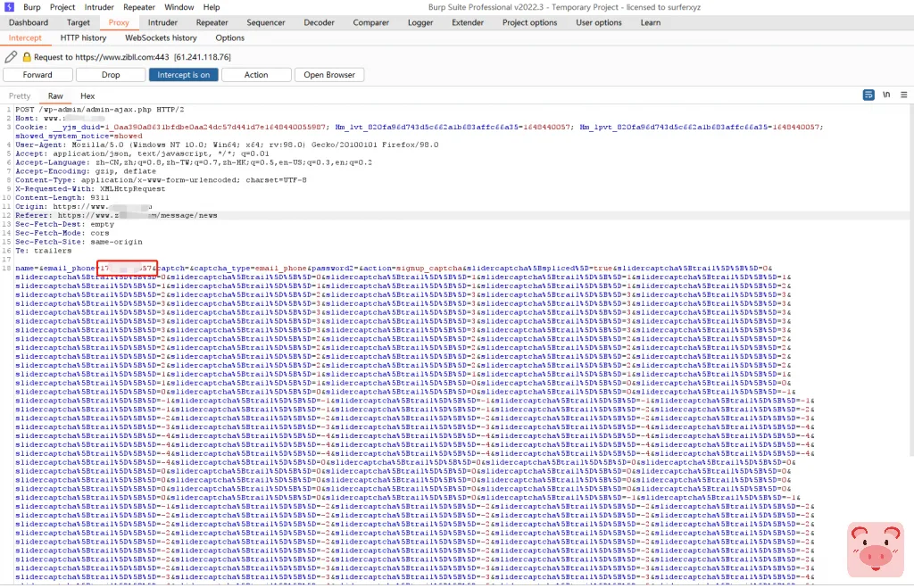The width and height of the screenshot is (914, 588).
Task: Click the Content-Length: 9311 line
Action: (x=62, y=197)
